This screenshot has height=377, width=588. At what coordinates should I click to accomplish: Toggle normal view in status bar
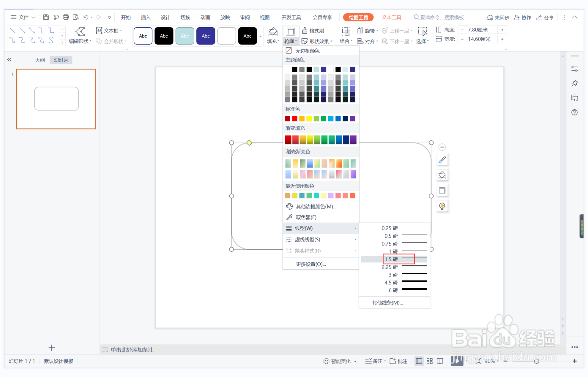[x=419, y=361]
